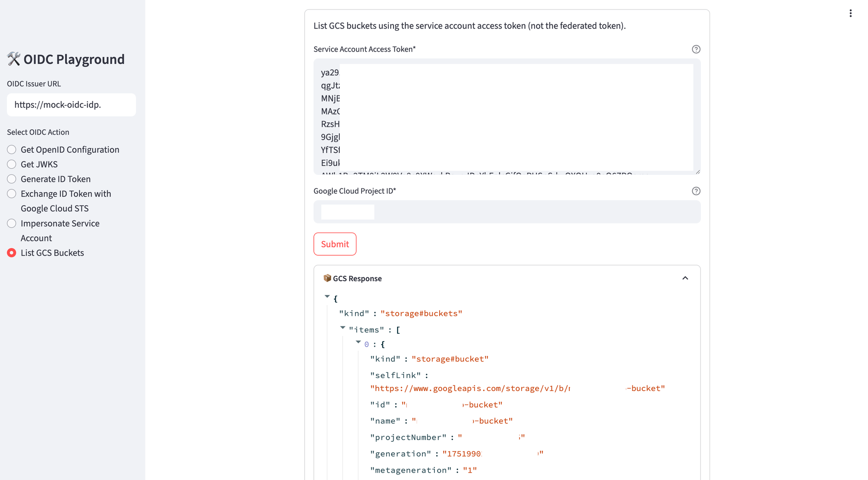Select Generate ID Token radio option
The height and width of the screenshot is (480, 868).
(12, 179)
